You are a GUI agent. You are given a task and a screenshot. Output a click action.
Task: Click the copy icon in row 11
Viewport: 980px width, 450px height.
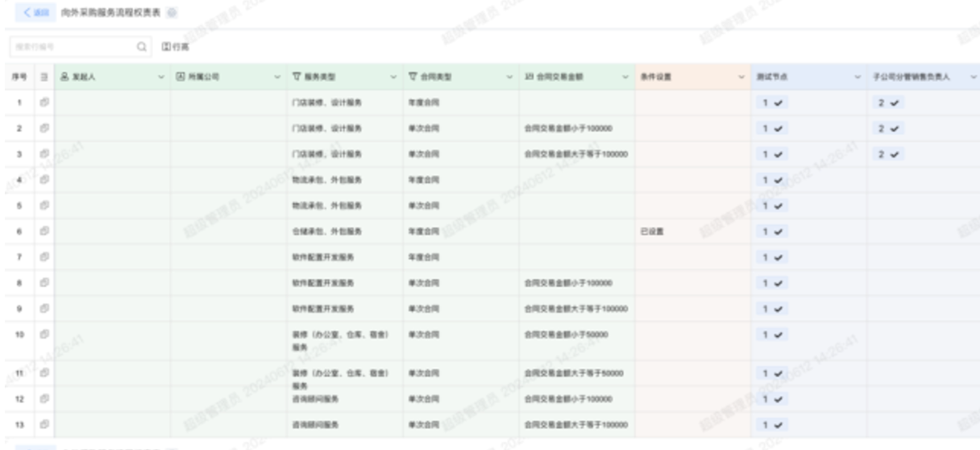[x=45, y=373]
